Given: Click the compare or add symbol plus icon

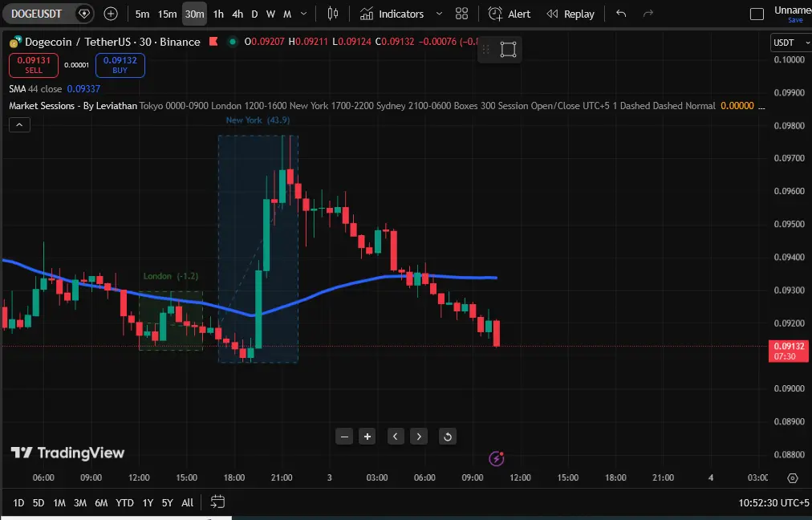Looking at the screenshot, I should pyautogui.click(x=111, y=14).
